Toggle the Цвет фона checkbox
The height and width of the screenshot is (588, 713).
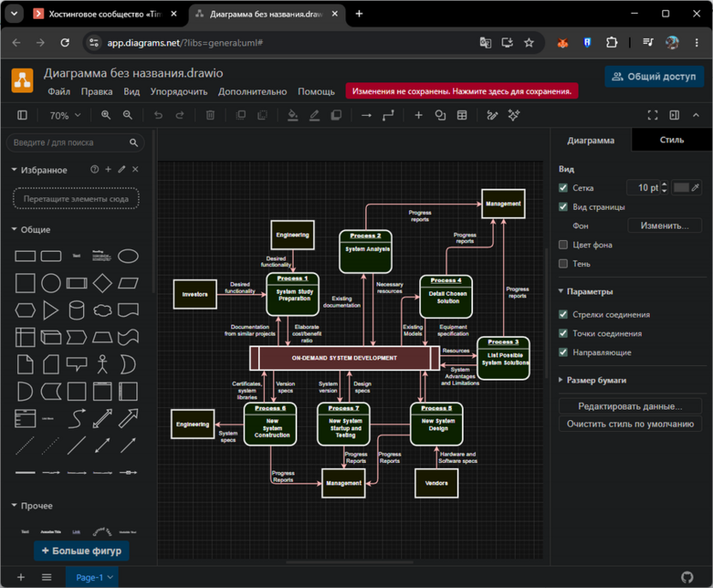[x=563, y=244]
